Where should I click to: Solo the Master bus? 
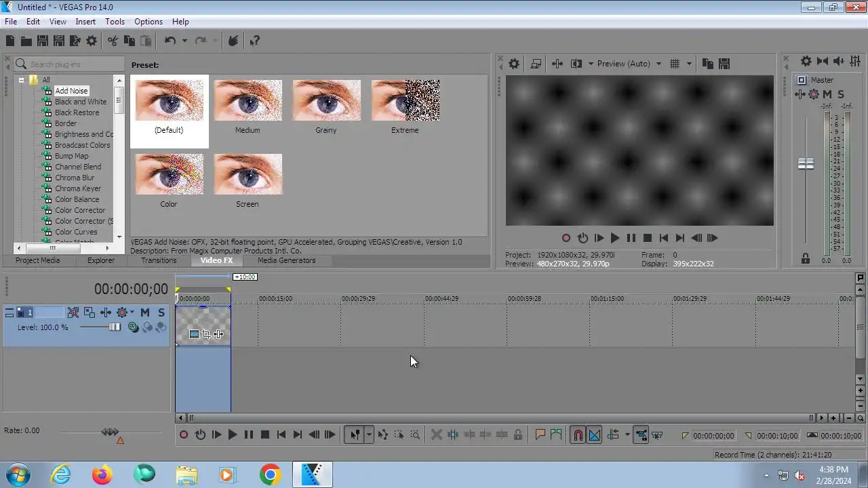pyautogui.click(x=841, y=94)
